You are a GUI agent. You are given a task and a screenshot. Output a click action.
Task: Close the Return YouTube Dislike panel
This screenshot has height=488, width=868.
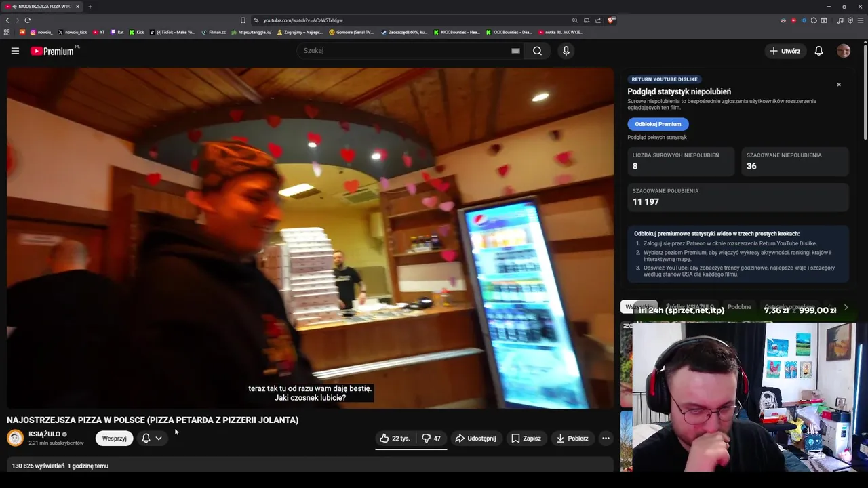point(839,85)
